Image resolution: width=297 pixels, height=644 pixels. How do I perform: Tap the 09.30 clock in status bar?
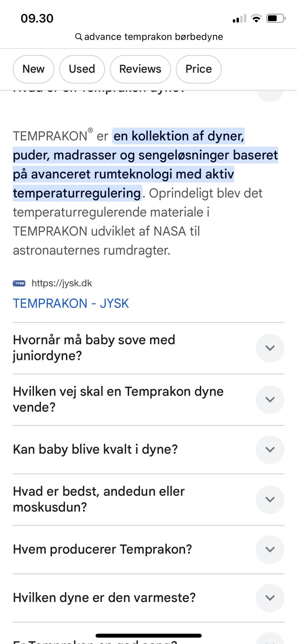coord(37,19)
